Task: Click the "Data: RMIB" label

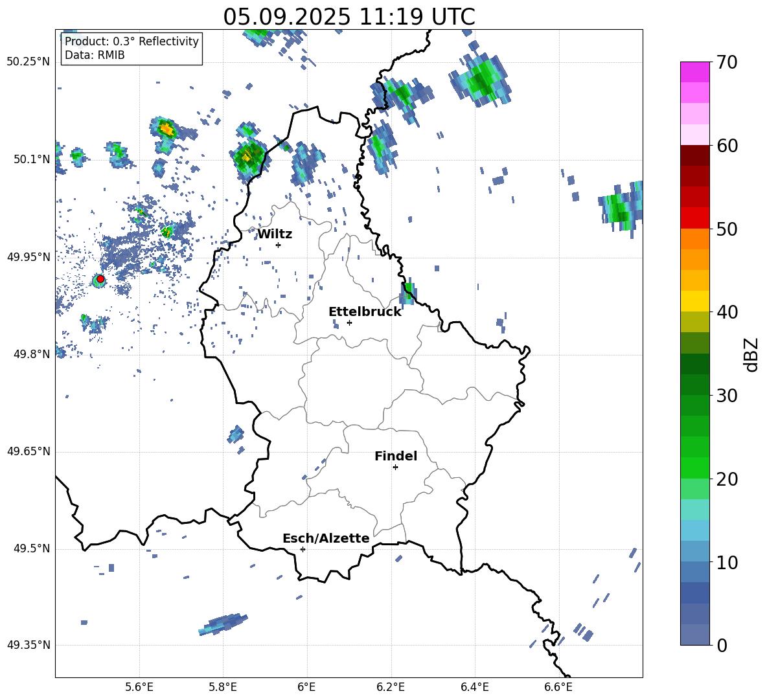Action: click(95, 55)
